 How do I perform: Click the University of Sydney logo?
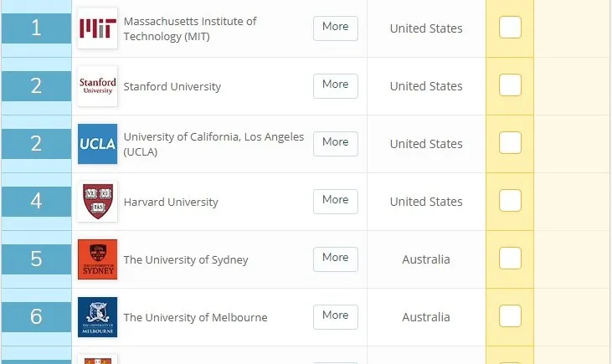coord(97,259)
